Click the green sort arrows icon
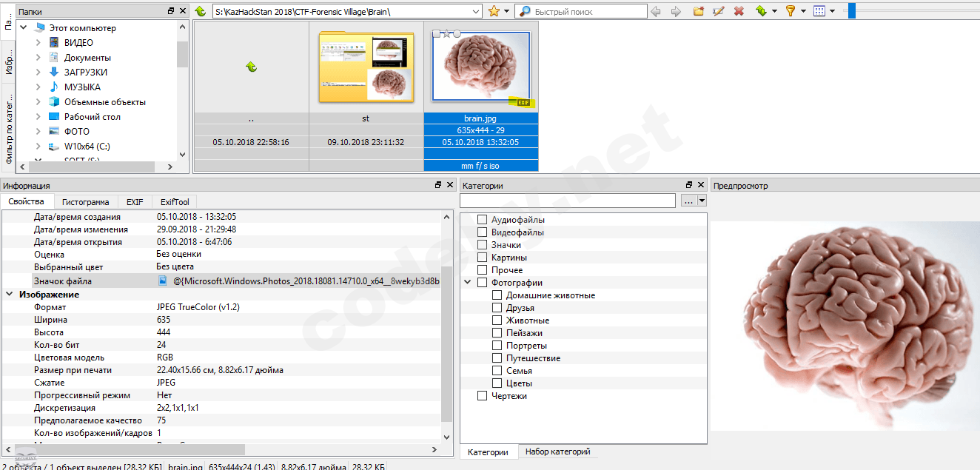This screenshot has height=470, width=980. [x=761, y=11]
